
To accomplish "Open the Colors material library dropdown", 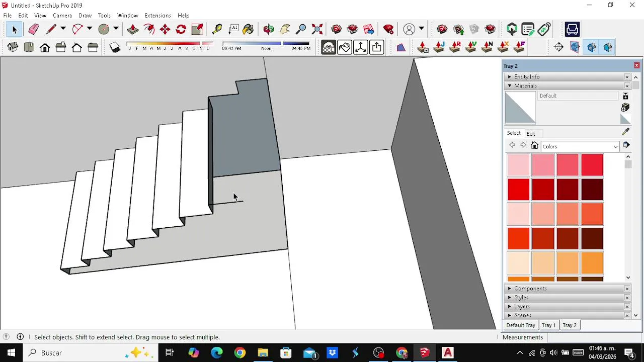I will 580,146.
